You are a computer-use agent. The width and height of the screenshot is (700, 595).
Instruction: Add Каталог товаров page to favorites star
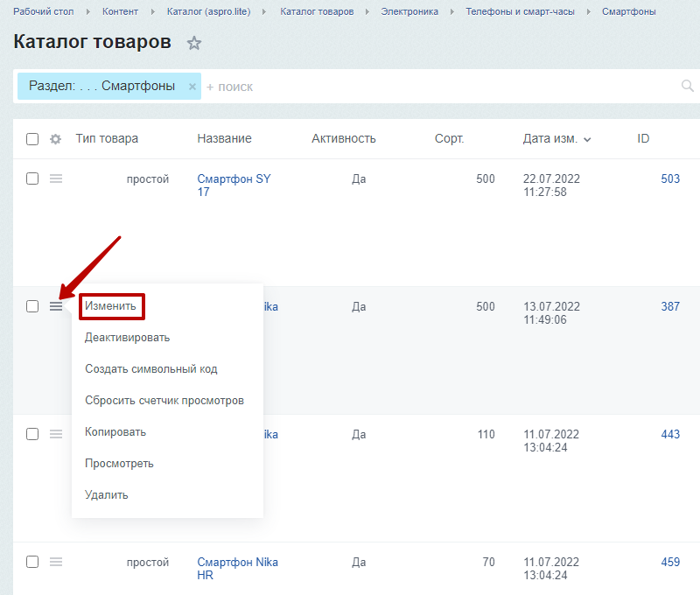[193, 43]
